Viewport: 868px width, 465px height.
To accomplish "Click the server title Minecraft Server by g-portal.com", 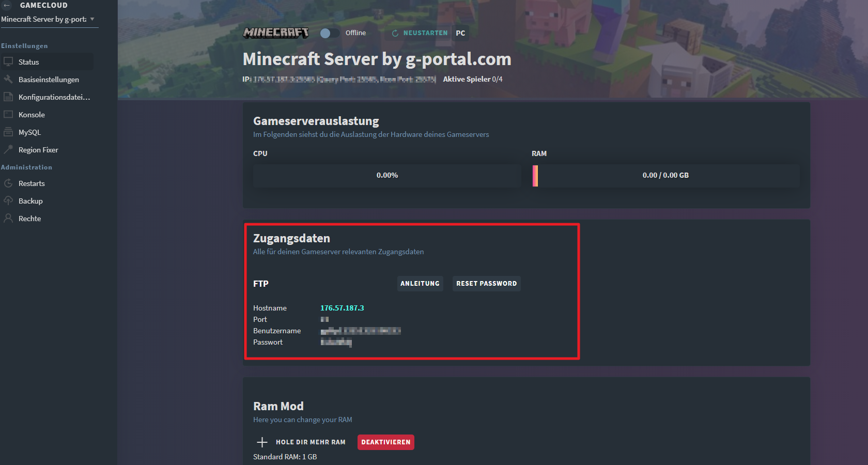I will (x=377, y=59).
